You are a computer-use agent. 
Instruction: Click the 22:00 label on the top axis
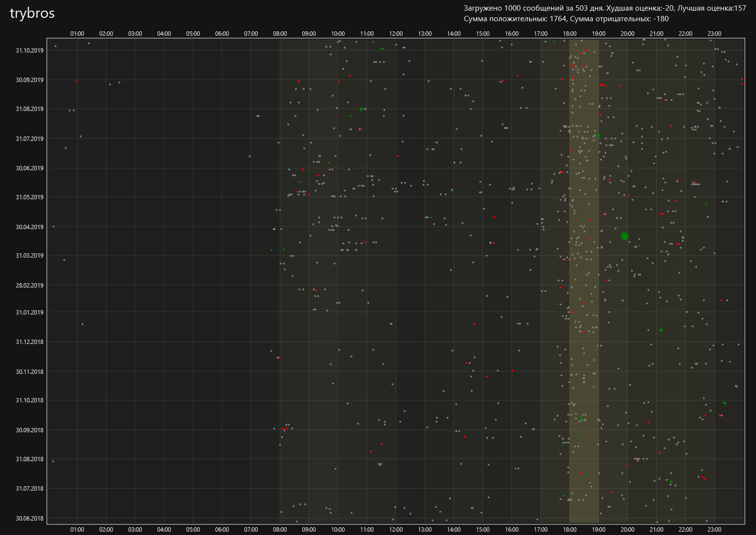tap(686, 34)
